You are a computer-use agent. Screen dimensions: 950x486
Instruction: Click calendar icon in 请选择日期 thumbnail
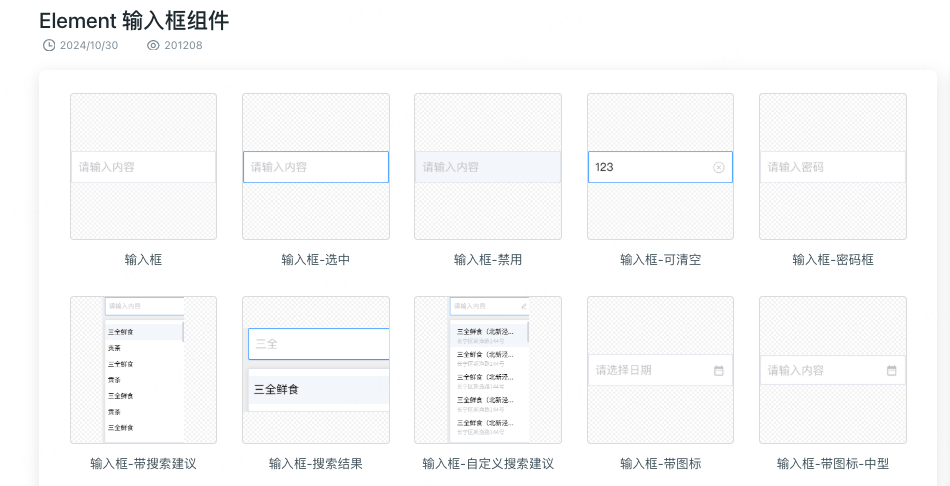(x=719, y=370)
